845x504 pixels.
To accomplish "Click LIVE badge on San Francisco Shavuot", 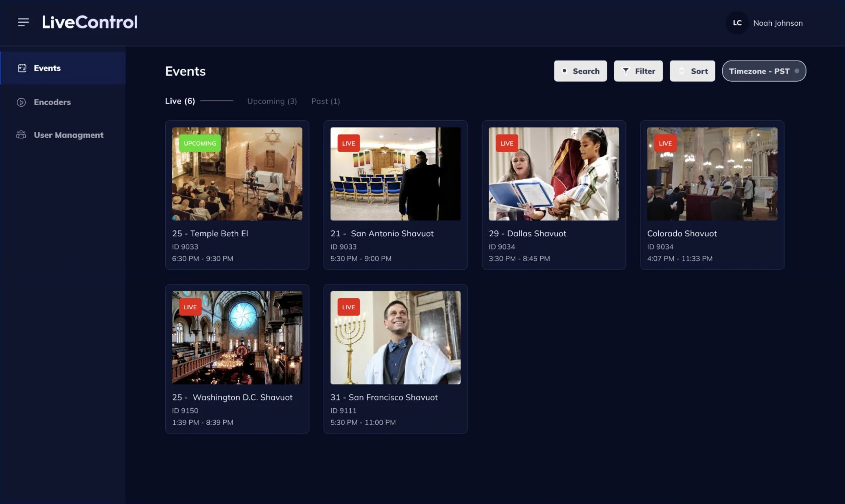I will [x=348, y=307].
